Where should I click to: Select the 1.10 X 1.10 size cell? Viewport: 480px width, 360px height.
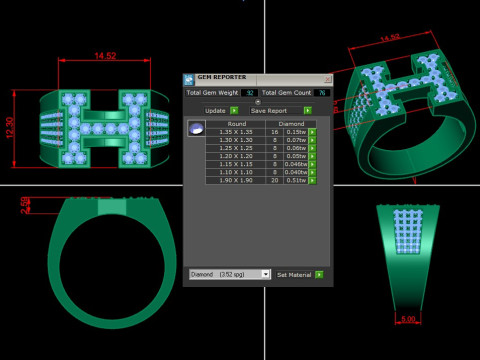pos(236,172)
